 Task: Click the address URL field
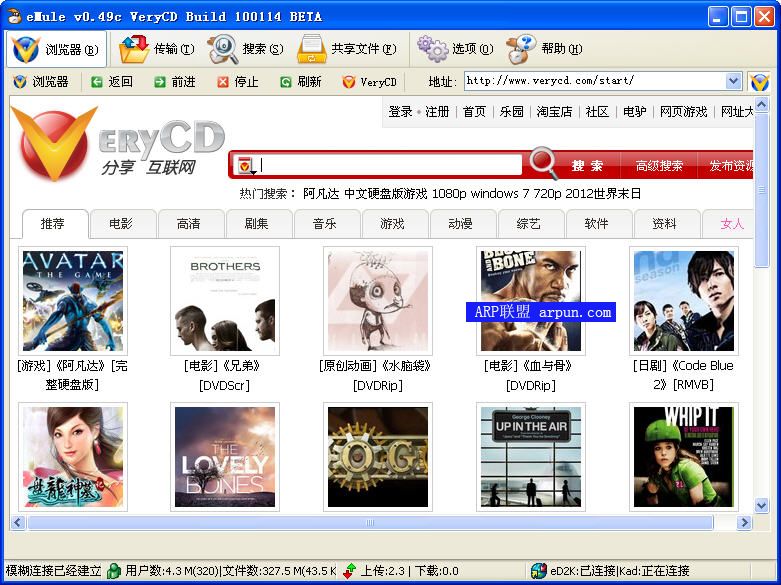595,81
